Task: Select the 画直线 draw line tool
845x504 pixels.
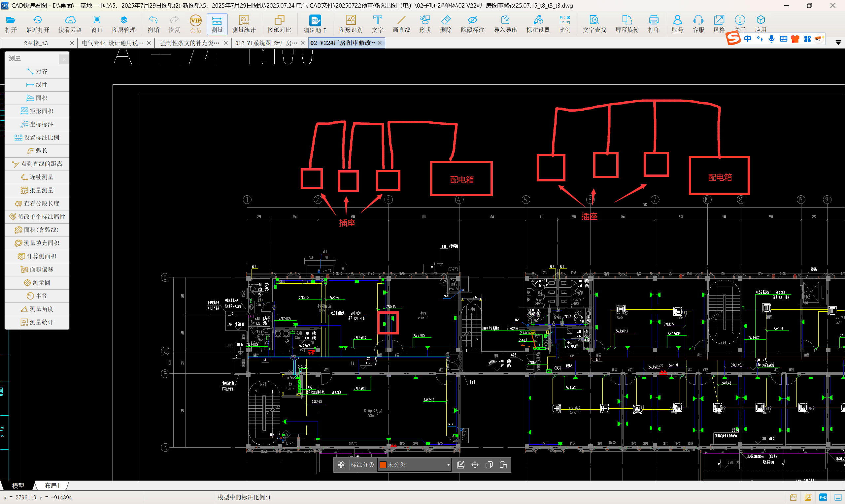Action: [401, 24]
